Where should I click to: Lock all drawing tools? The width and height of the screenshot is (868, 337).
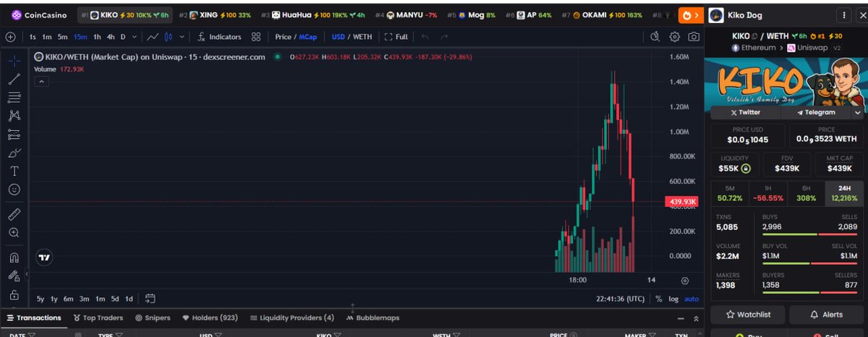pos(14,294)
